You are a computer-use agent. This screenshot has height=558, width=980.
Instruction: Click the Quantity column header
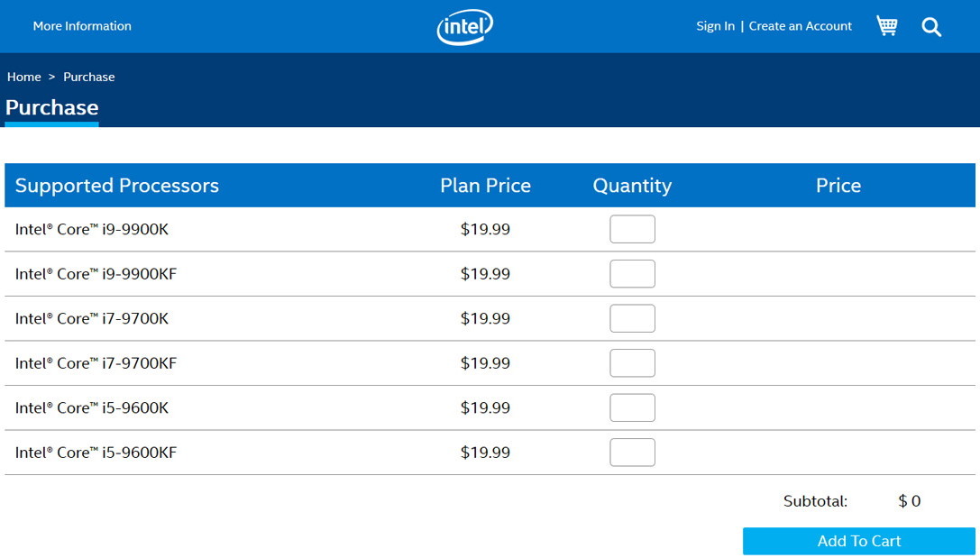[x=632, y=186]
